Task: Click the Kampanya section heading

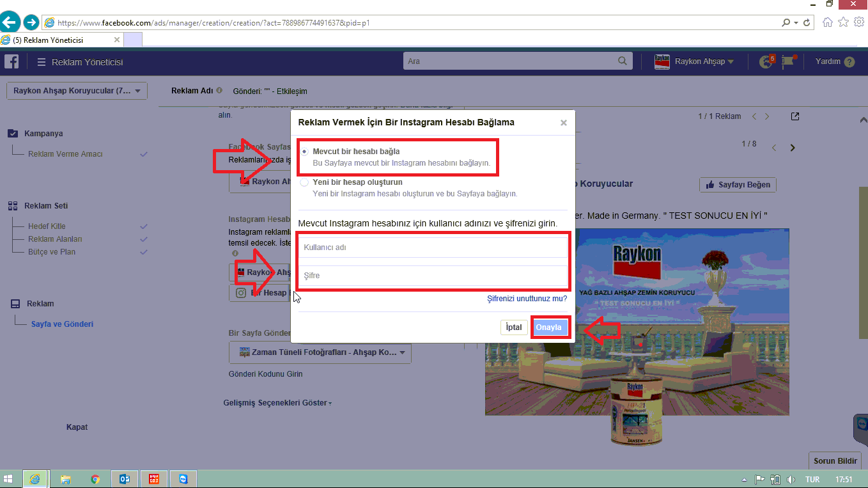Action: click(x=43, y=134)
